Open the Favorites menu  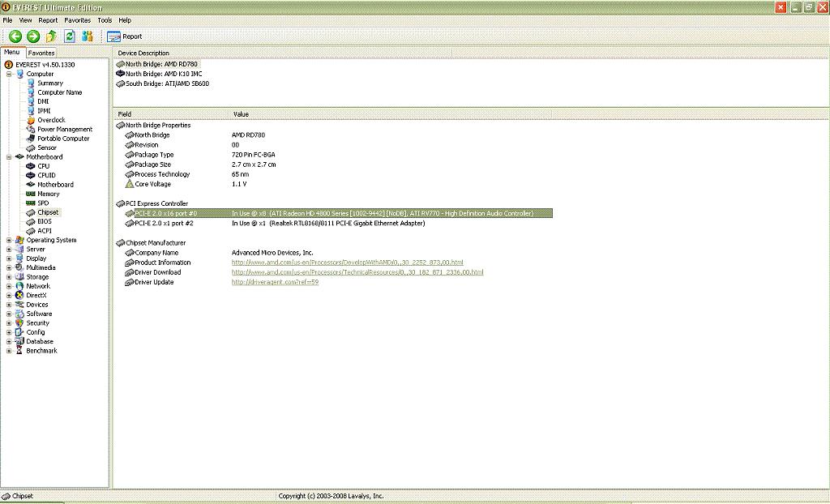[77, 20]
